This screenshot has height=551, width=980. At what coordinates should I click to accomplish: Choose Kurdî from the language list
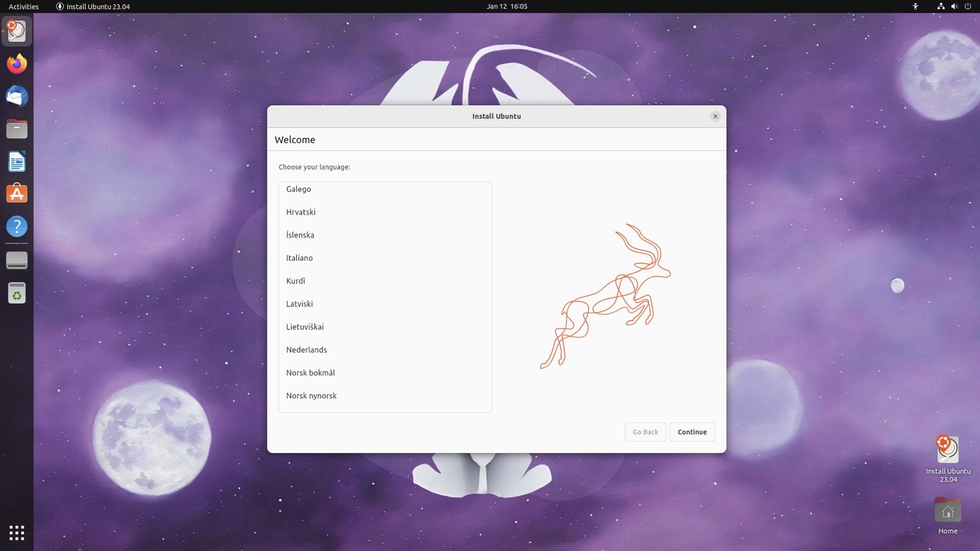(x=385, y=281)
